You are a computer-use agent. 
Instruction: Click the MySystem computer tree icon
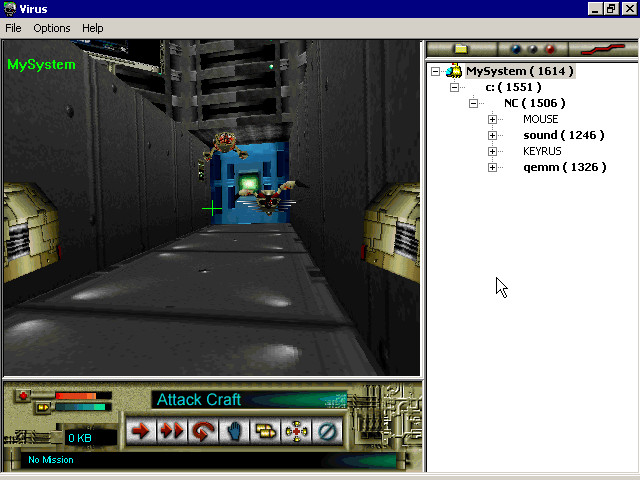click(x=454, y=71)
